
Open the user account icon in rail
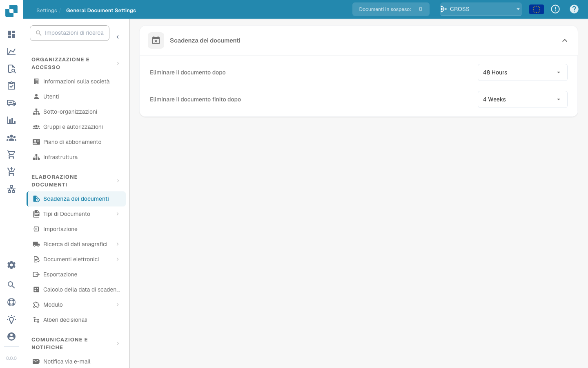pyautogui.click(x=11, y=337)
